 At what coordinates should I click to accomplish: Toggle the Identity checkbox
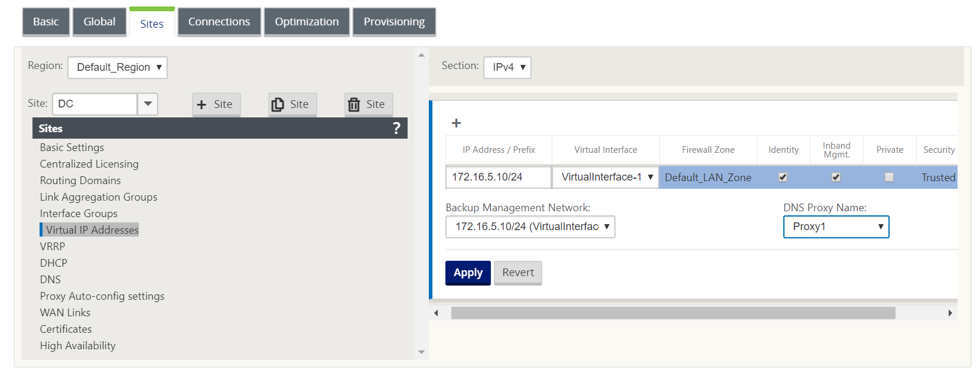(783, 177)
